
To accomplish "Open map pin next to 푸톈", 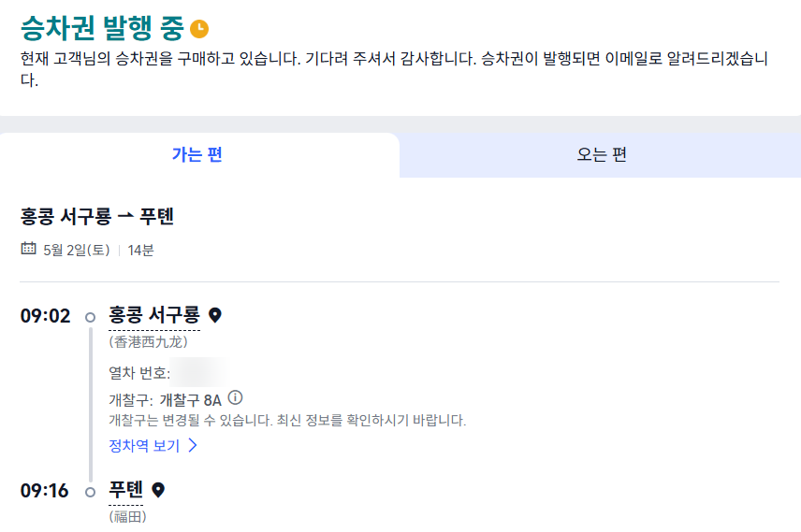I will point(158,490).
